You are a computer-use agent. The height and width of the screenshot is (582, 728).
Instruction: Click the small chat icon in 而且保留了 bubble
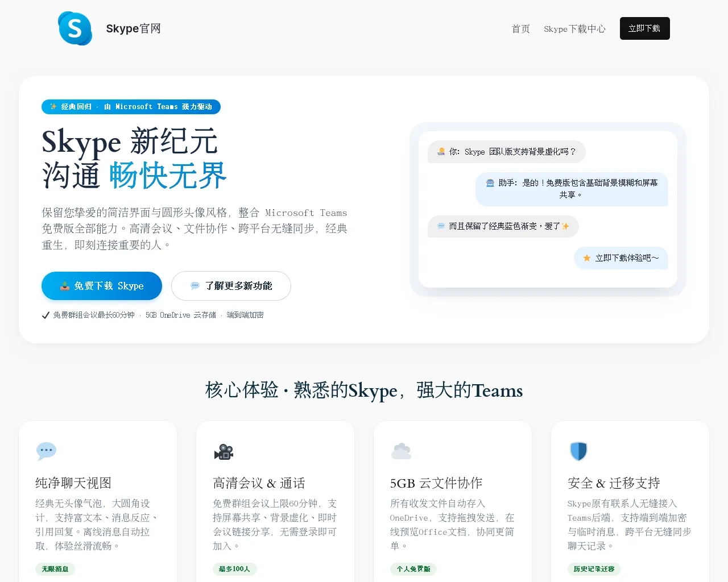(x=441, y=226)
